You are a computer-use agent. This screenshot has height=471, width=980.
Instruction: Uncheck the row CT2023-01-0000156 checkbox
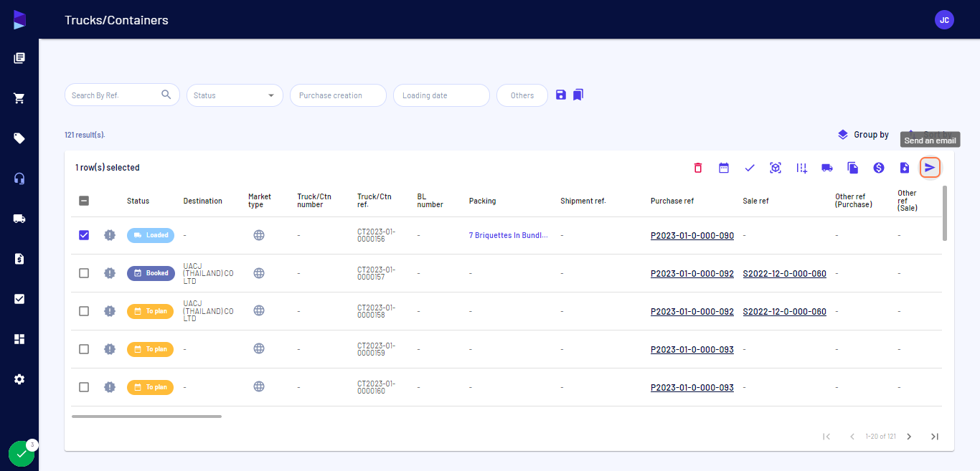(84, 235)
